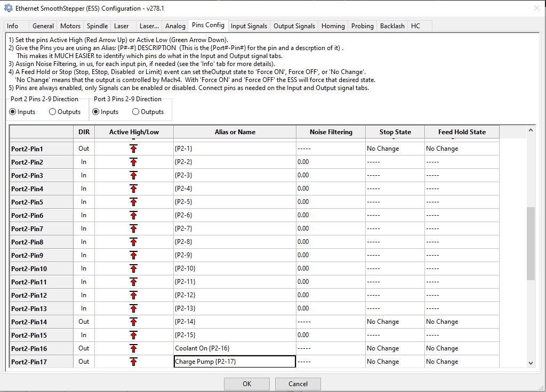The height and width of the screenshot is (392, 546).
Task: Select the {P2-5} alias cell
Action: pyautogui.click(x=235, y=202)
